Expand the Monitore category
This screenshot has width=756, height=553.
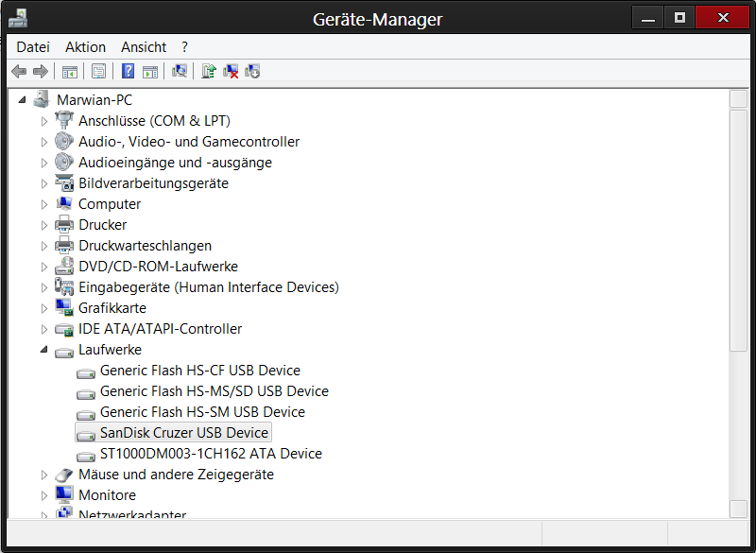[43, 495]
